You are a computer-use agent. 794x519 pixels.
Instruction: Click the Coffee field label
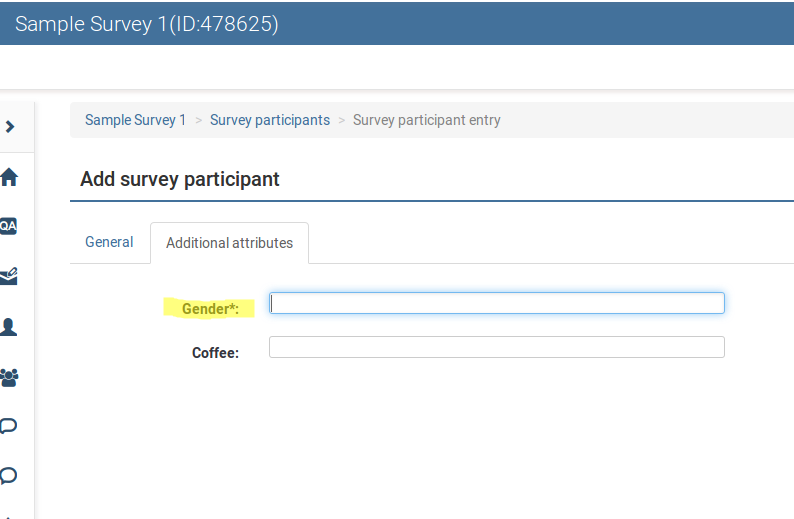point(215,353)
